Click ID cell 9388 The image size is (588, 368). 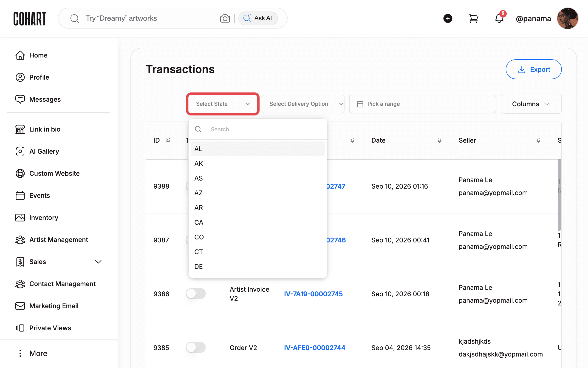pyautogui.click(x=161, y=187)
